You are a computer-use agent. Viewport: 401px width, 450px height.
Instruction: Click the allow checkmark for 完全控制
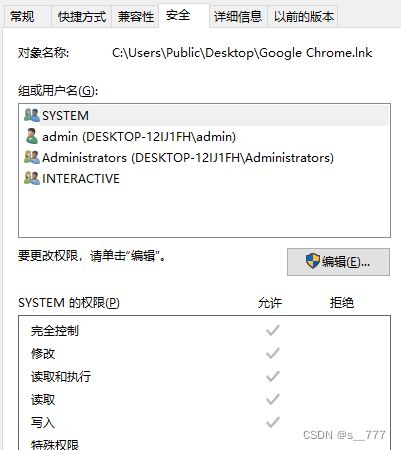[273, 330]
